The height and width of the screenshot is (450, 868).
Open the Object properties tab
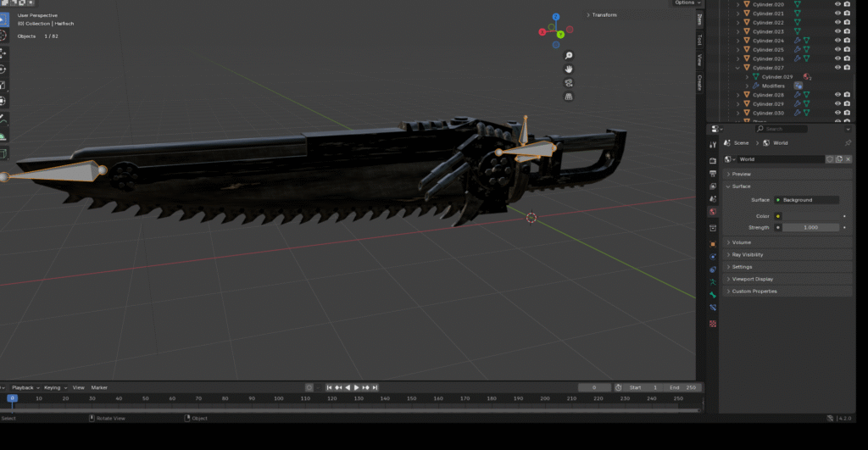[713, 244]
